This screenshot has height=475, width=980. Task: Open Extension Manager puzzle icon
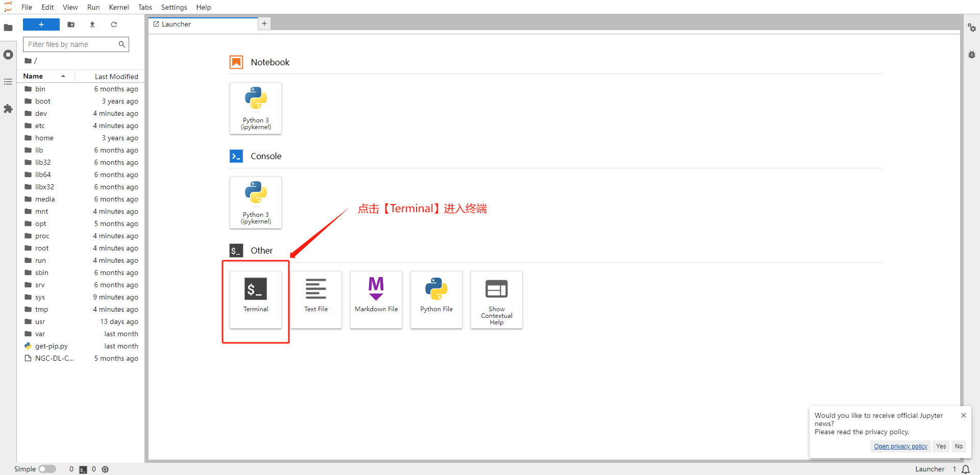[x=8, y=109]
